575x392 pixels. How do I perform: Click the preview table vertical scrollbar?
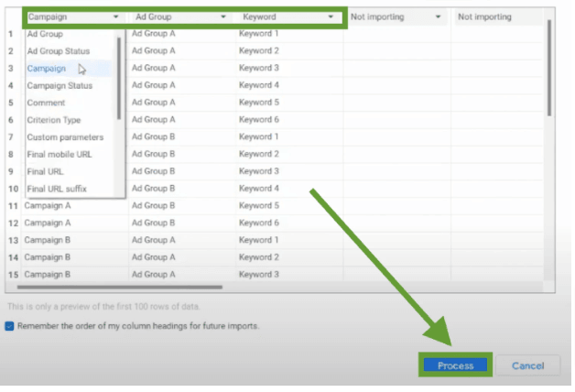click(548, 69)
